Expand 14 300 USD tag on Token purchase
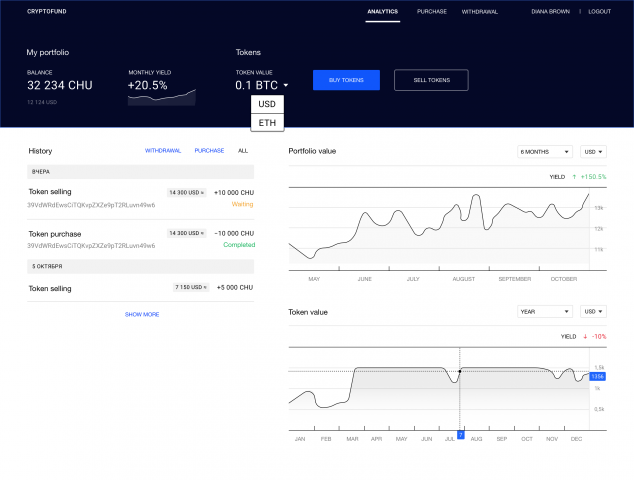 (x=186, y=233)
